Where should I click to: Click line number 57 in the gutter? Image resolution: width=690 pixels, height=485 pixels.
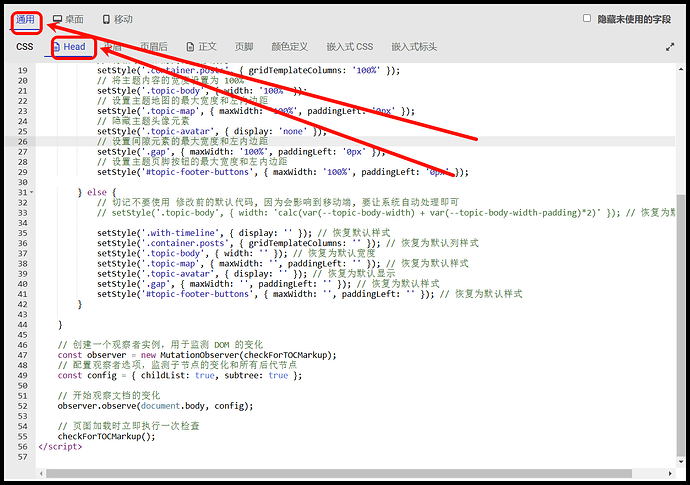coord(22,457)
